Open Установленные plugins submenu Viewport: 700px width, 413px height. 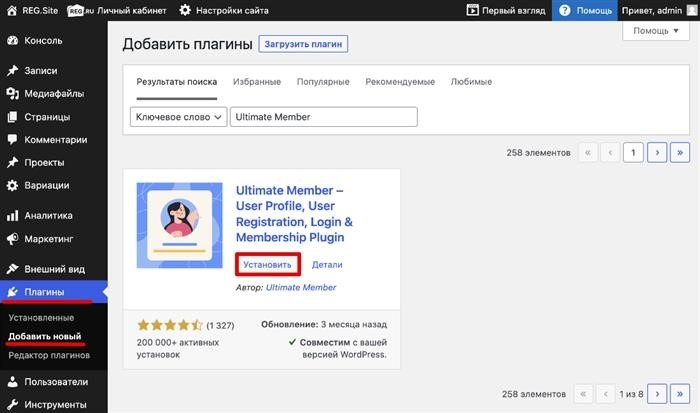tap(41, 318)
